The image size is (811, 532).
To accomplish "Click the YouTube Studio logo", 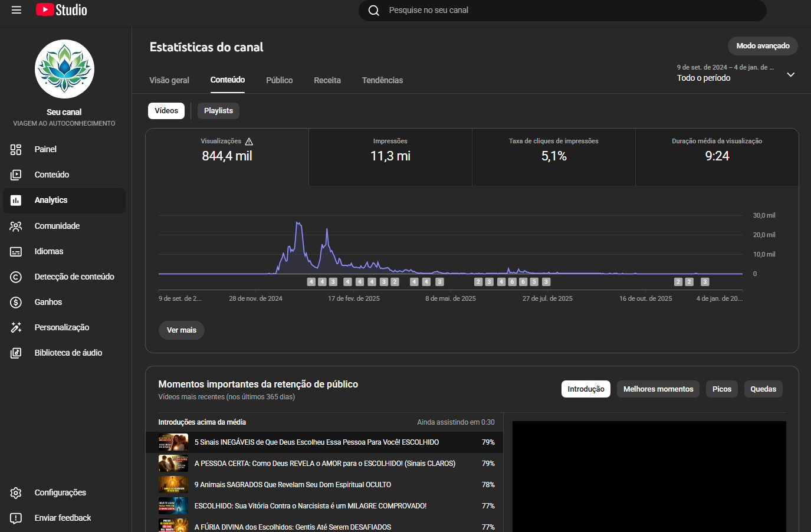I will 61,10.
